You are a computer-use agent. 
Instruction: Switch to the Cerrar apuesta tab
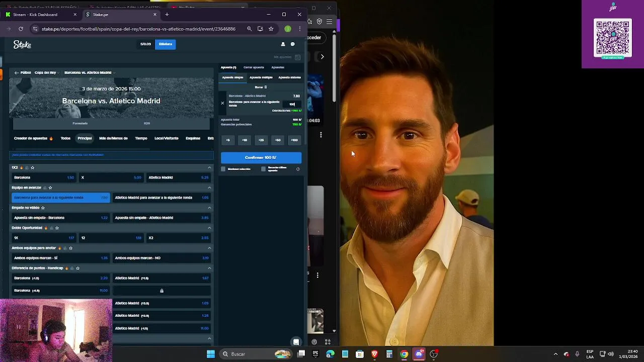254,67
